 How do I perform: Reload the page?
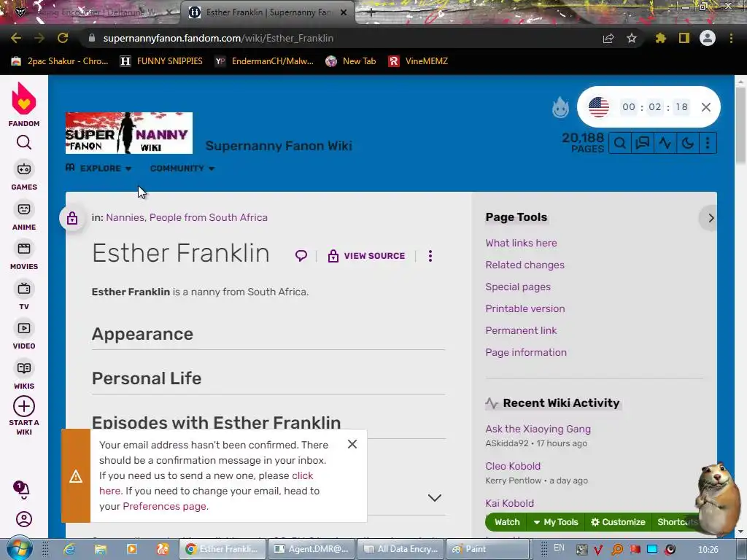point(63,38)
